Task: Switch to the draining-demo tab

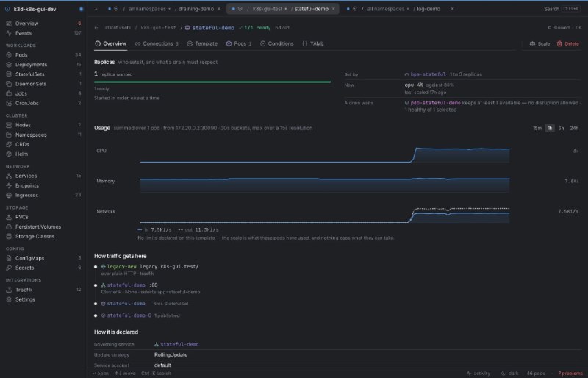Action: (x=196, y=9)
